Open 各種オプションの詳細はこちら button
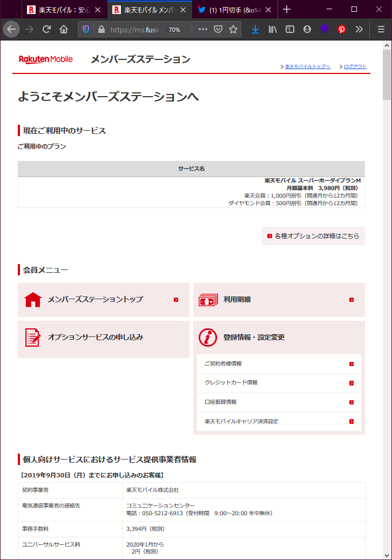 coord(313,236)
